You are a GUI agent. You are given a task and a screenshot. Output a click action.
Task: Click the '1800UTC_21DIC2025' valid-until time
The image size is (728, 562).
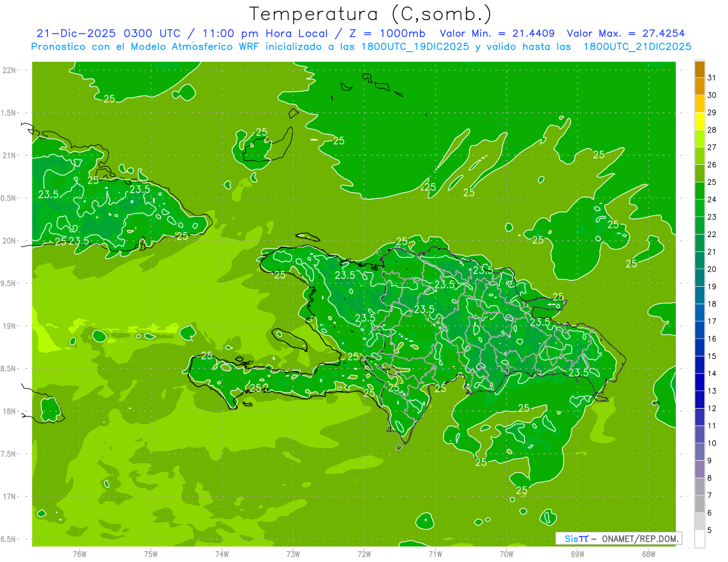tap(638, 47)
